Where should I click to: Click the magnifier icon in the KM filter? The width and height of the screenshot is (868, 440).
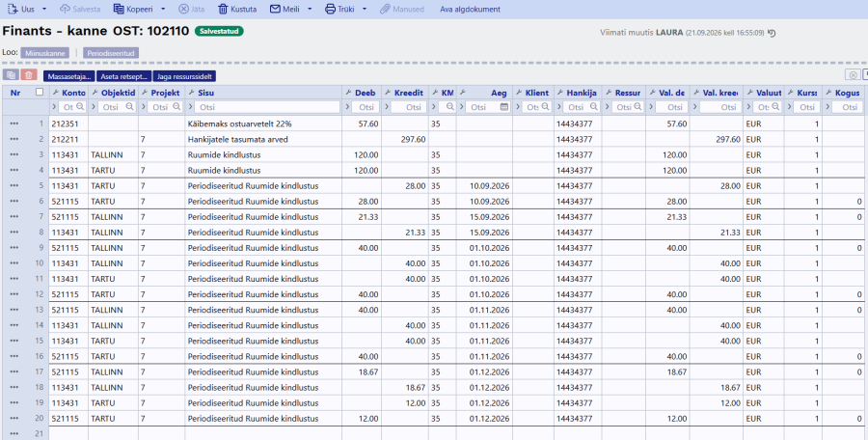[450, 107]
